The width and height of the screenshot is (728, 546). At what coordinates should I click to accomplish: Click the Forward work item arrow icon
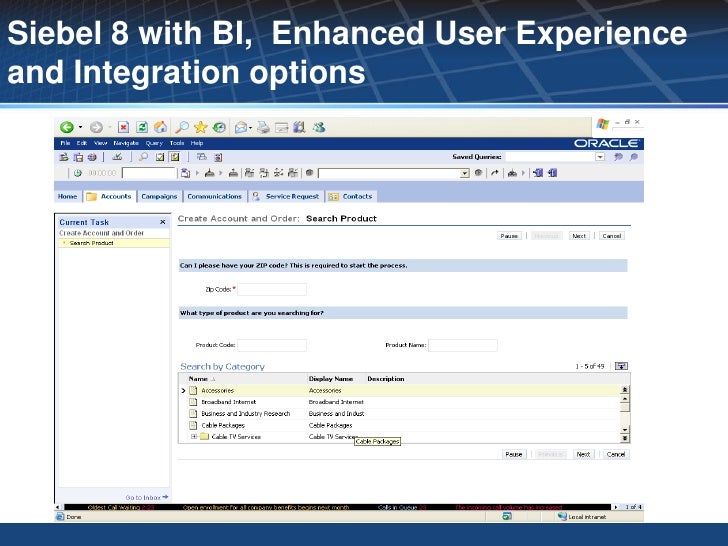494,173
